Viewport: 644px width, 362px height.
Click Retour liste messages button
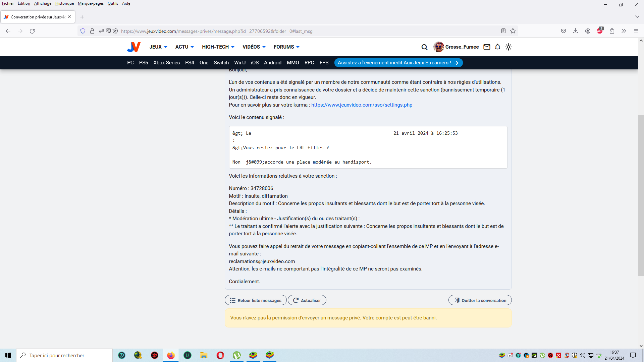(256, 300)
